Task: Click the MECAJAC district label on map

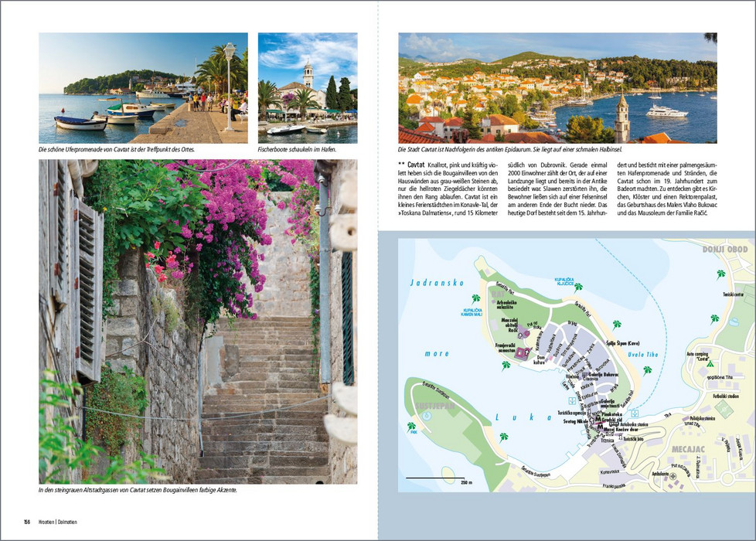Action: coord(688,449)
